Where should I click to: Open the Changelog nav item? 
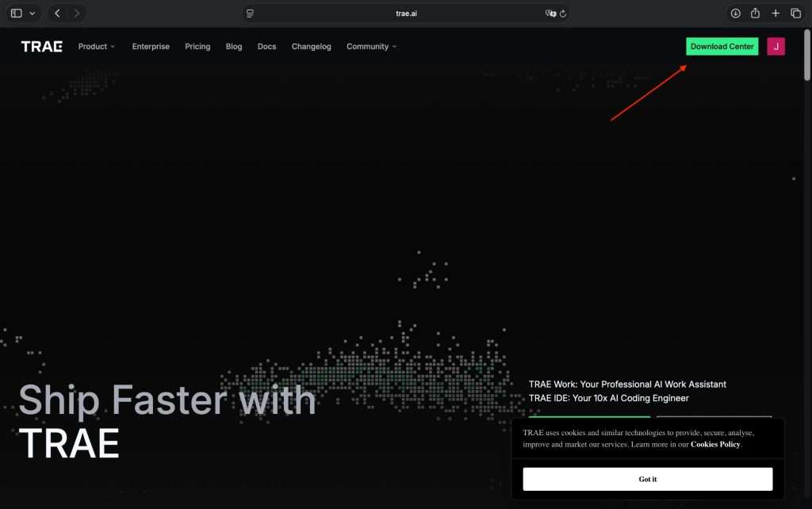pos(311,47)
